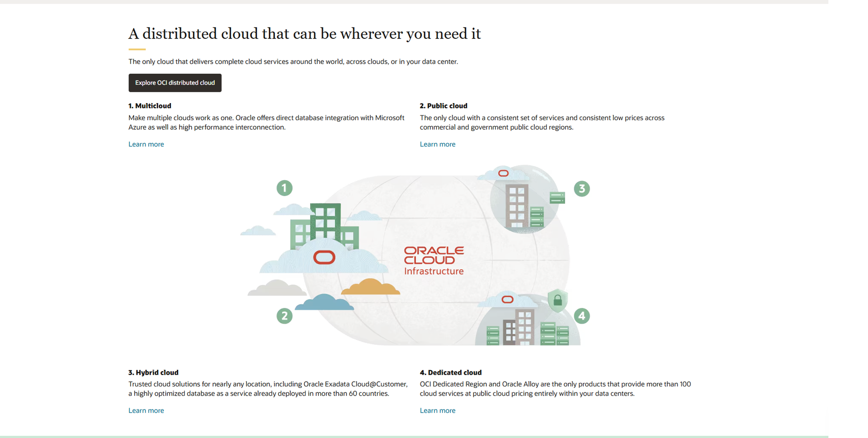Open Learn more link under Multicloud
Viewport: 868px width, 438px height.
pos(146,144)
